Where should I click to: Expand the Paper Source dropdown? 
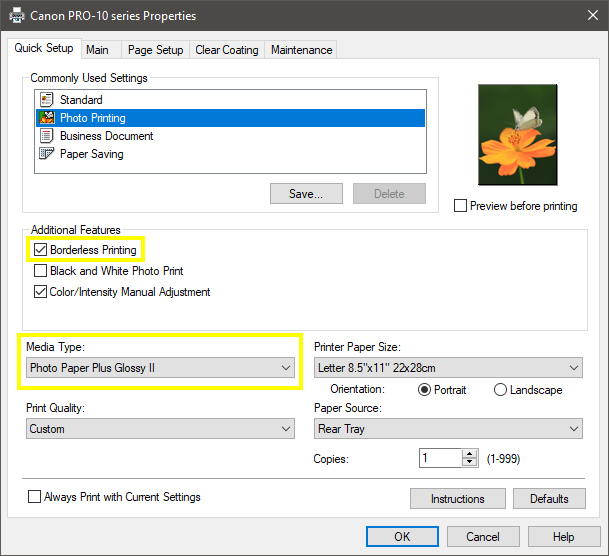coord(447,429)
